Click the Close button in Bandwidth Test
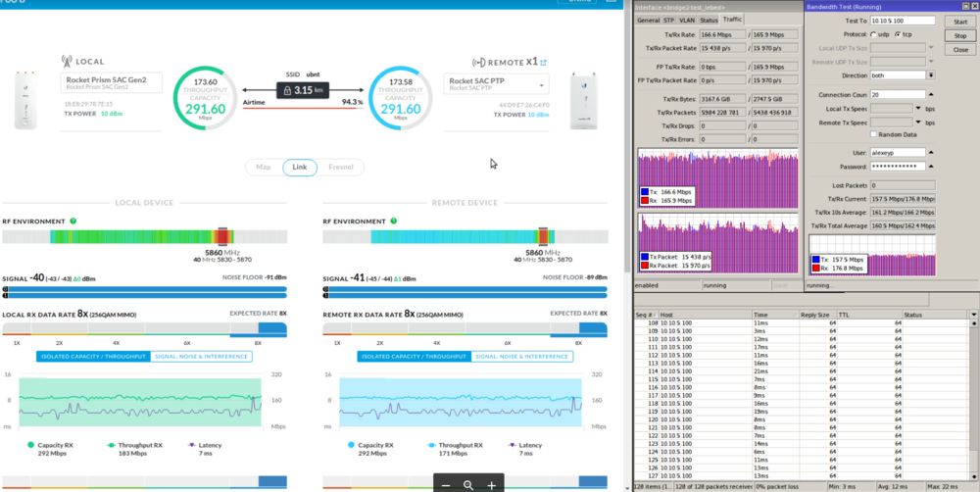 (960, 49)
